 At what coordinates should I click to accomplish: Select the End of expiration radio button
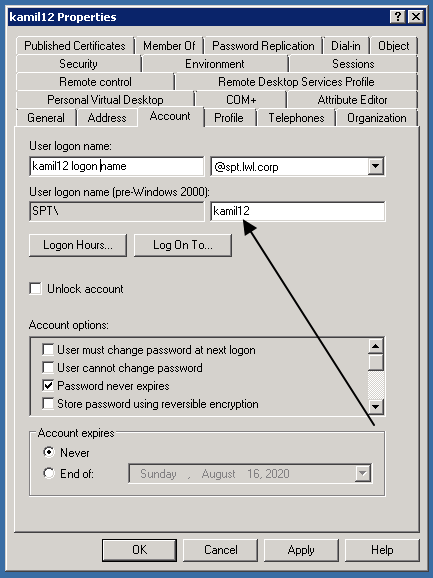tap(49, 473)
